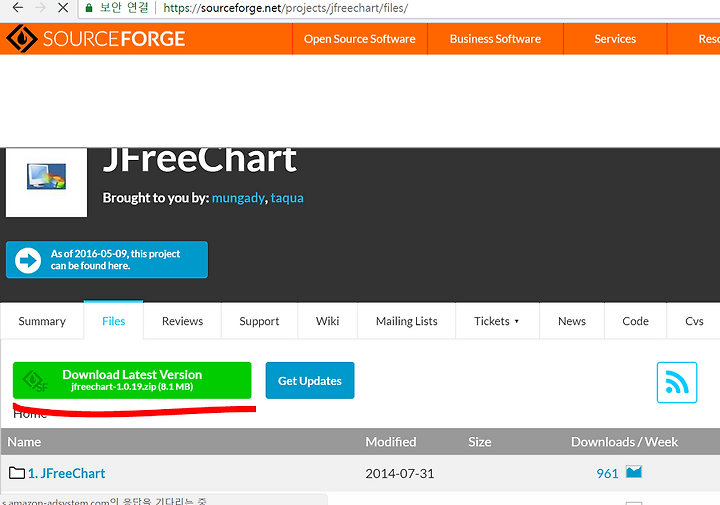Sort by the Size column header
Viewport: 720px width, 505px height.
tap(479, 442)
